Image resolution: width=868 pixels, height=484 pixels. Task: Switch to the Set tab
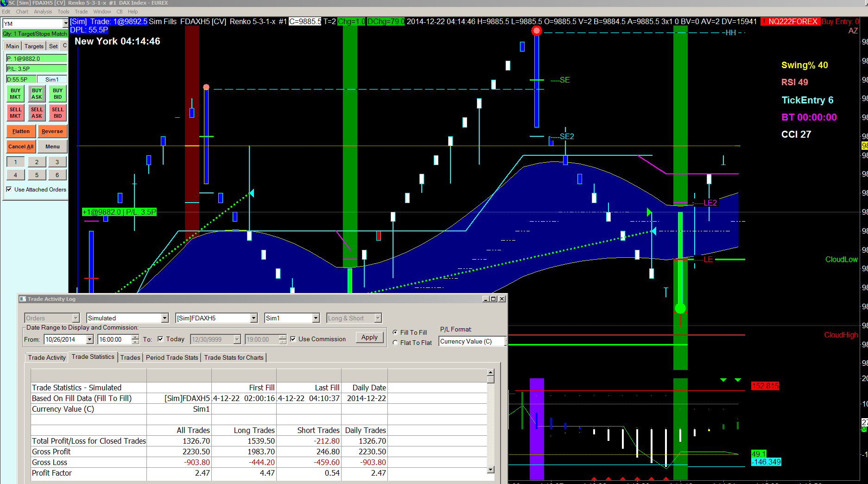[53, 46]
